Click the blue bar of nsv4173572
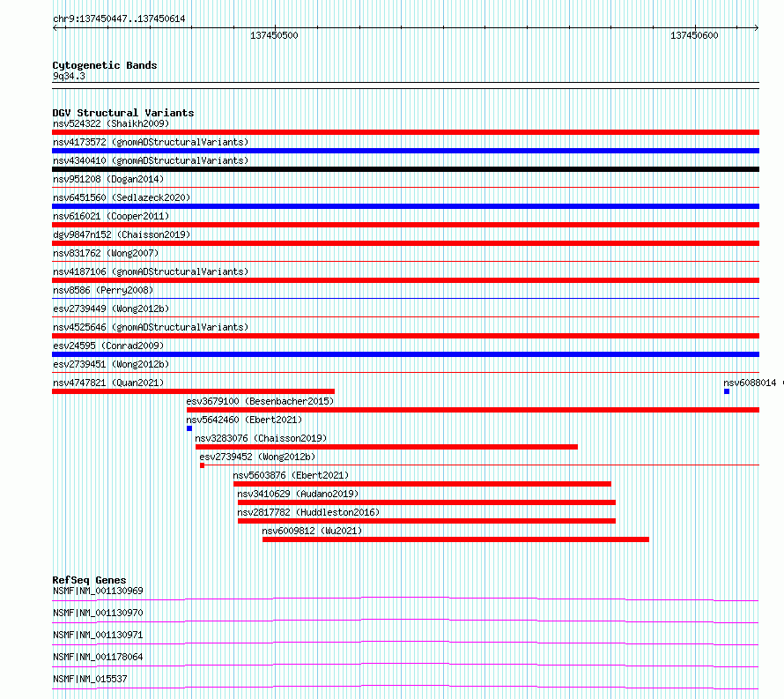Image resolution: width=784 pixels, height=699 pixels. (405, 151)
